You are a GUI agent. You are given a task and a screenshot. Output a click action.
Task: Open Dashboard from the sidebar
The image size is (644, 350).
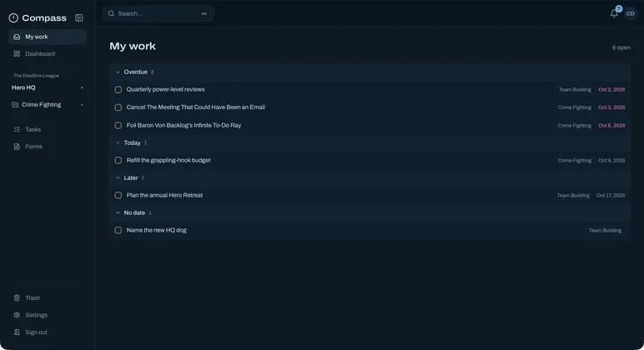tap(48, 54)
